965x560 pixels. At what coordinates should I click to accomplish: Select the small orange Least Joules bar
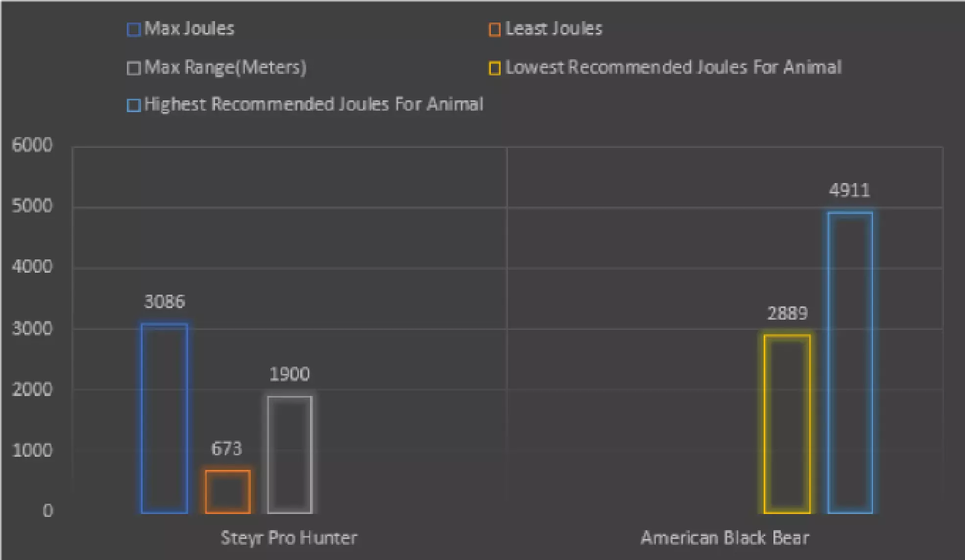[228, 491]
